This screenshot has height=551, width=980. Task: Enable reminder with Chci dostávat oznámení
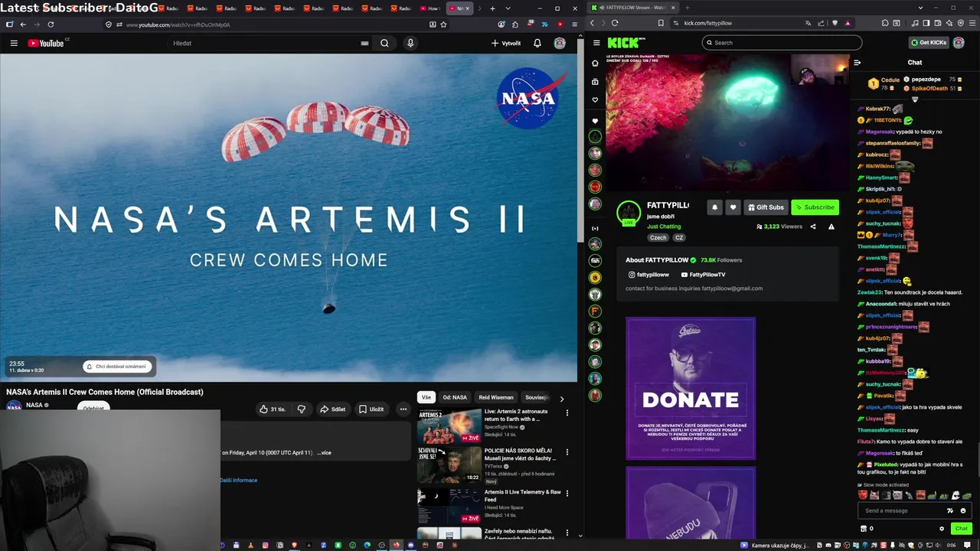116,367
